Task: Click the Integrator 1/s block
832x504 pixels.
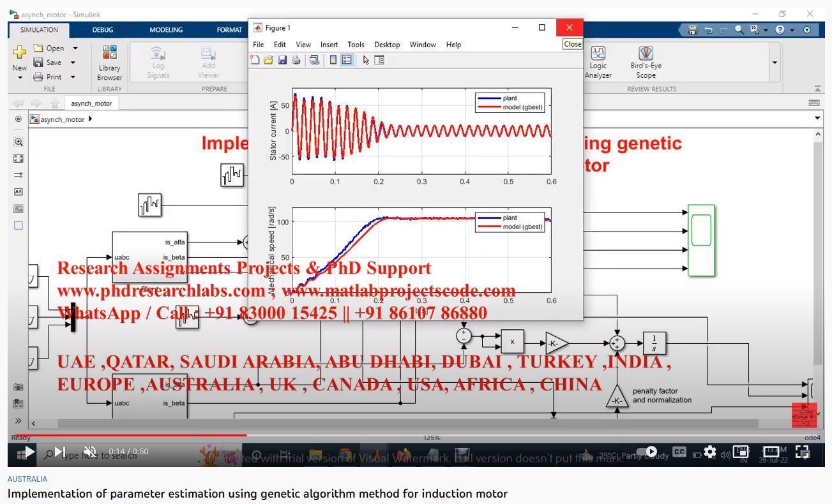Action: pyautogui.click(x=654, y=343)
